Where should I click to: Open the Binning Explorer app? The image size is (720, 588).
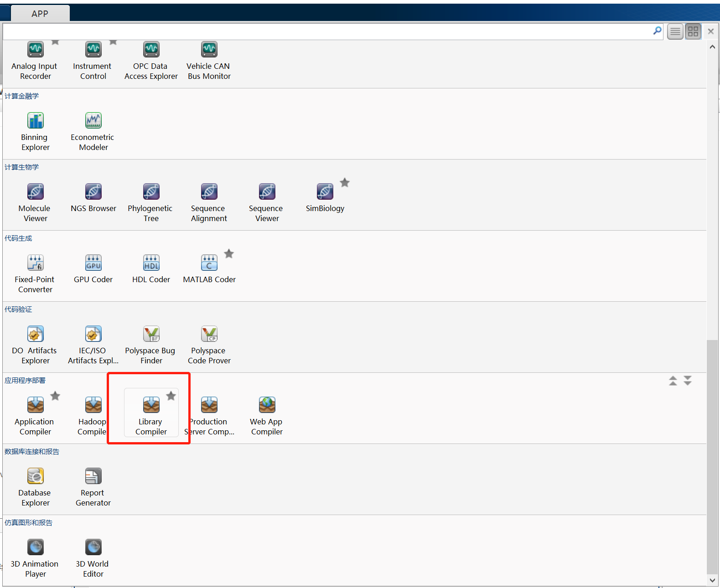35,132
